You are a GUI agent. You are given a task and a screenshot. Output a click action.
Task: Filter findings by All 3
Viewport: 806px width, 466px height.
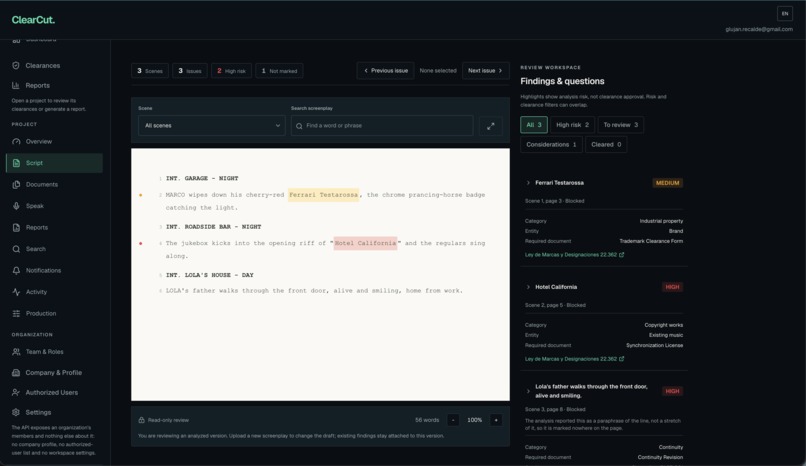(534, 125)
